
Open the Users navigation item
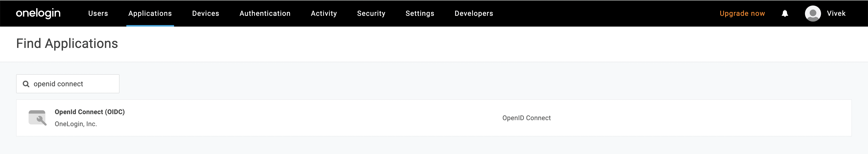[98, 13]
